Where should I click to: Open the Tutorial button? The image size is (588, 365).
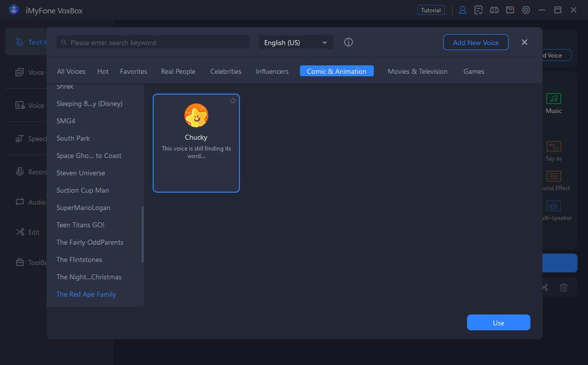430,10
